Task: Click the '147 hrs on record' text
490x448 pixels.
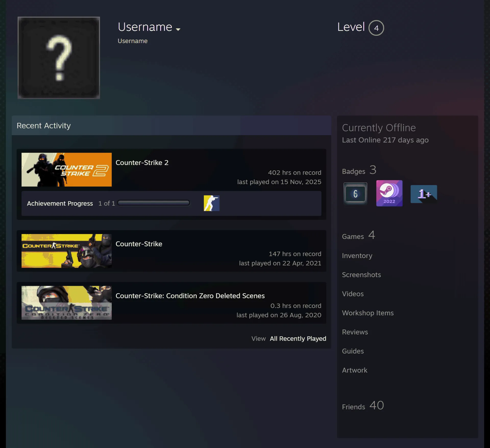Action: tap(295, 254)
